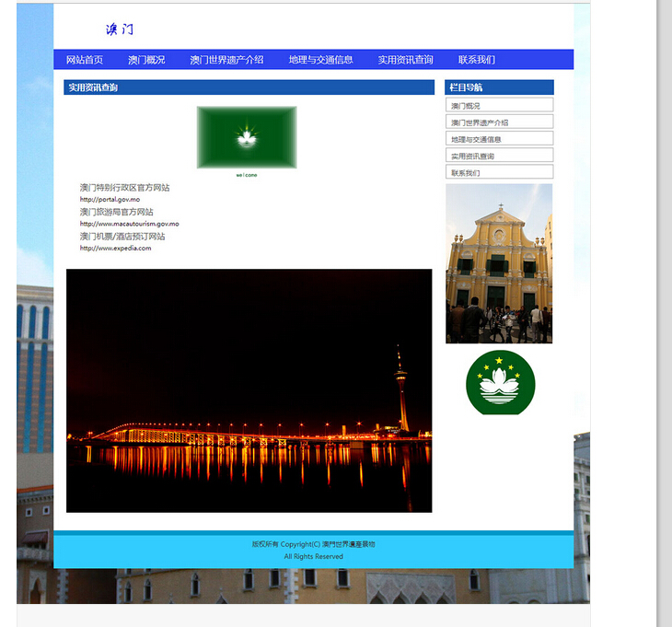Open 地理与交通信息 from the top navigation bar
Viewport: 672px width, 627px height.
pyautogui.click(x=320, y=60)
